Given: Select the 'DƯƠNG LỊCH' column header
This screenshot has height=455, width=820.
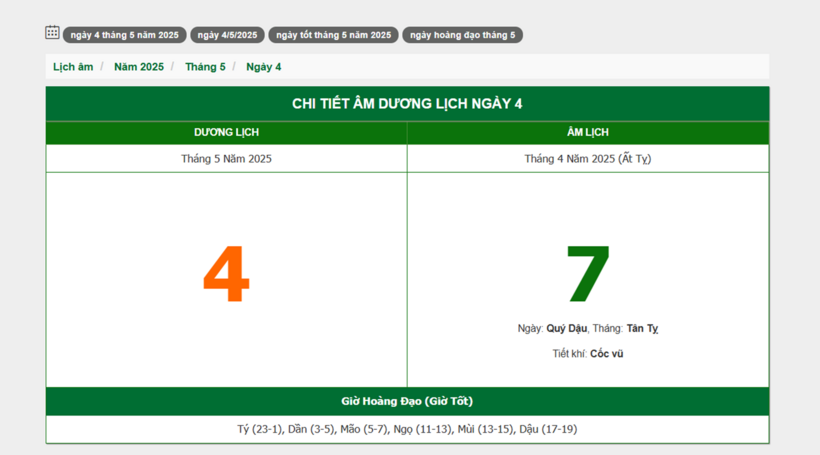Looking at the screenshot, I should click(226, 133).
